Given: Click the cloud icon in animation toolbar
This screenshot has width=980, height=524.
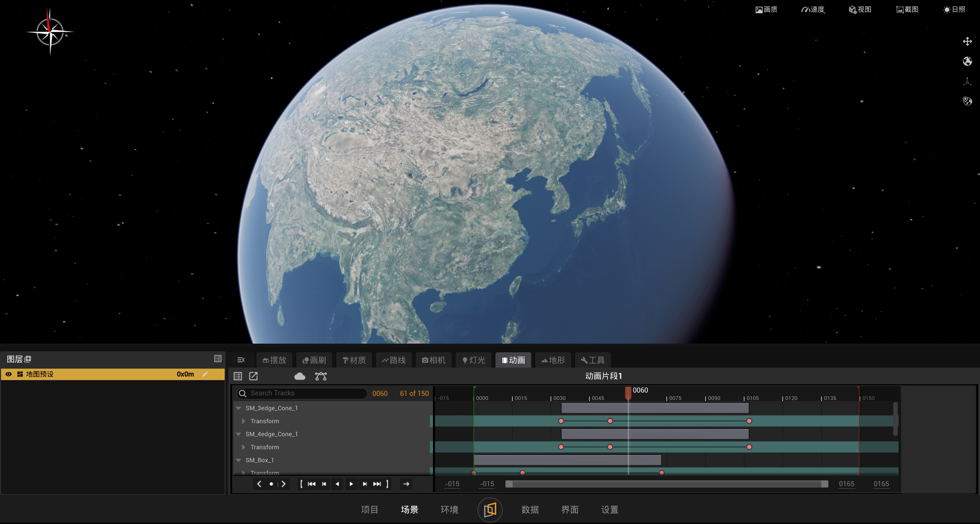Looking at the screenshot, I should coord(299,376).
